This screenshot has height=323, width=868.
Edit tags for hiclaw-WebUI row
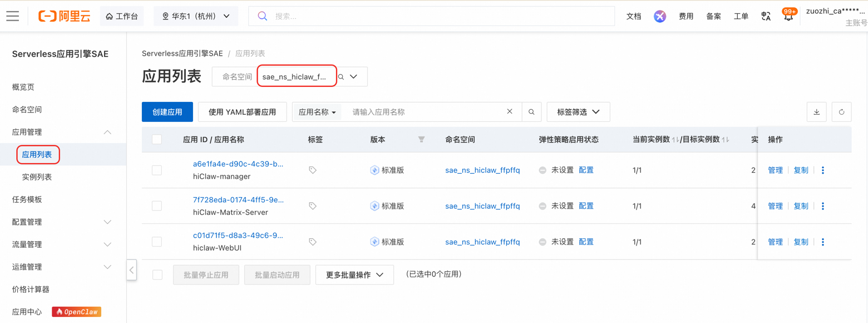pyautogui.click(x=313, y=242)
